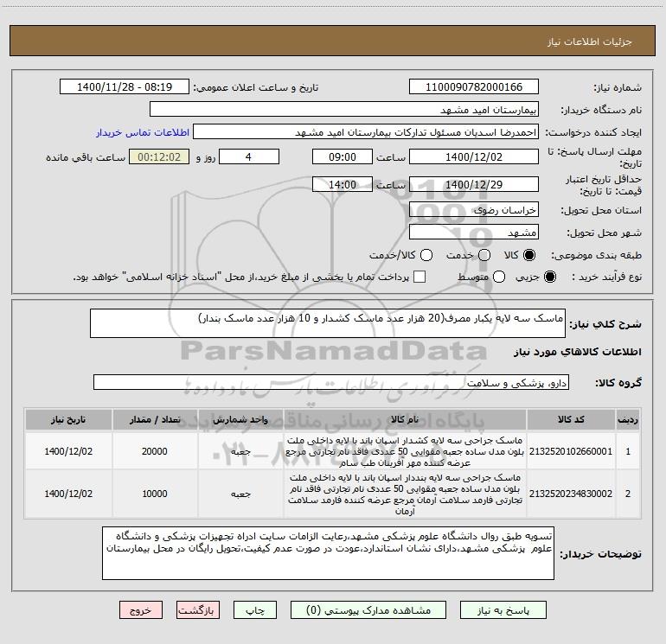Click the province field خراسان رضوی
The height and width of the screenshot is (644, 666).
pyautogui.click(x=474, y=209)
